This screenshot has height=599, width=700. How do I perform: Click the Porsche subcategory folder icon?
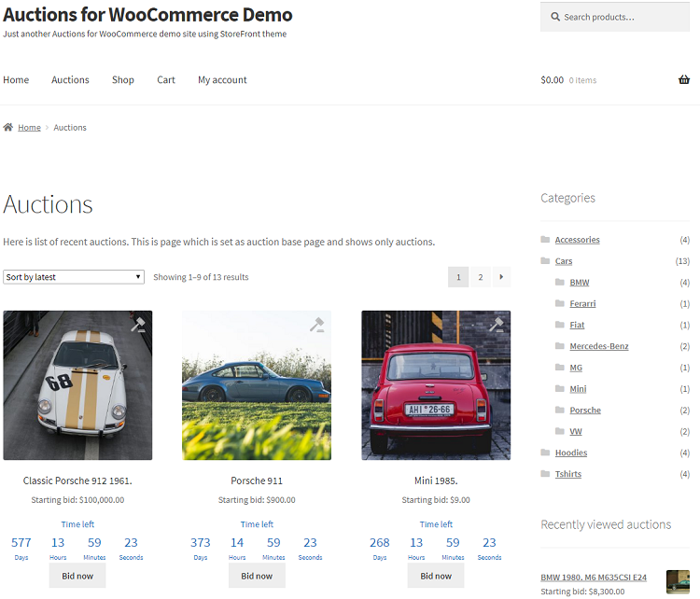560,410
